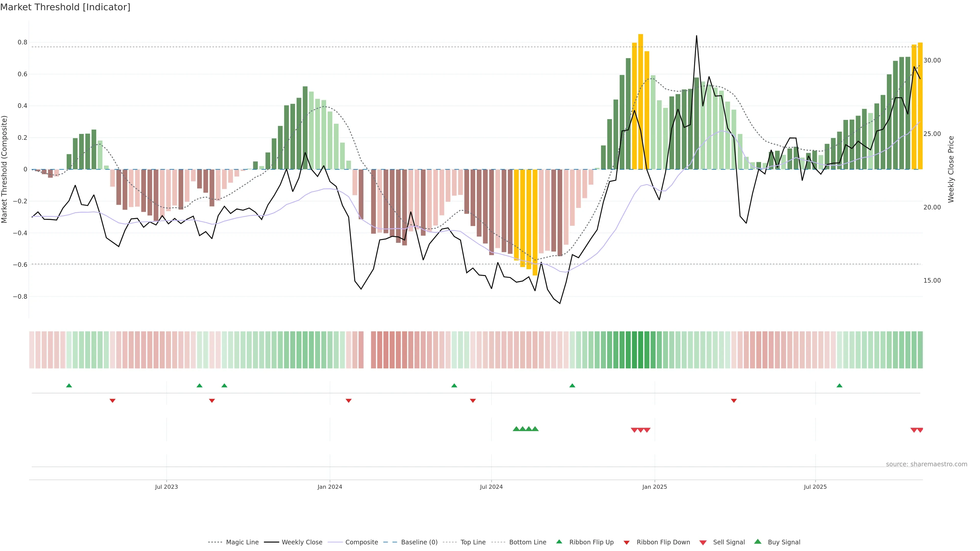Viewport: 980px width, 551px height.
Task: Click Baseline (0) legend item
Action: click(419, 542)
